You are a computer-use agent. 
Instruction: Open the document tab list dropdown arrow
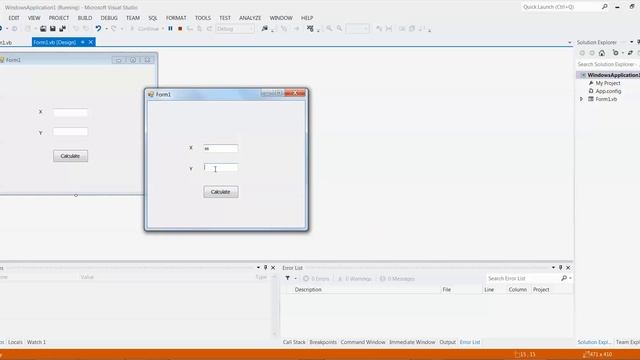pyautogui.click(x=569, y=42)
